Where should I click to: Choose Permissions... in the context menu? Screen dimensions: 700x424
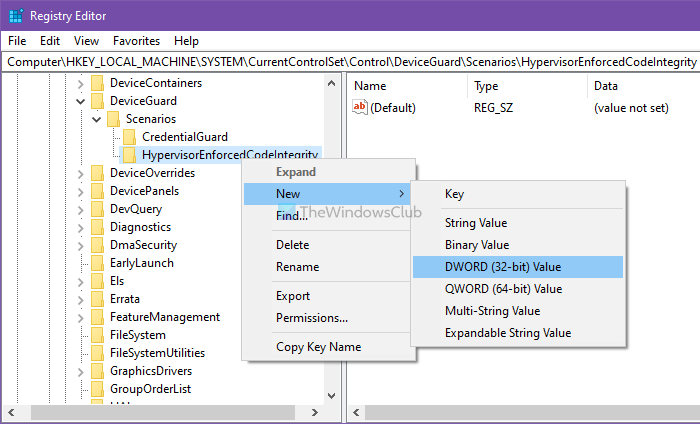coord(327,317)
